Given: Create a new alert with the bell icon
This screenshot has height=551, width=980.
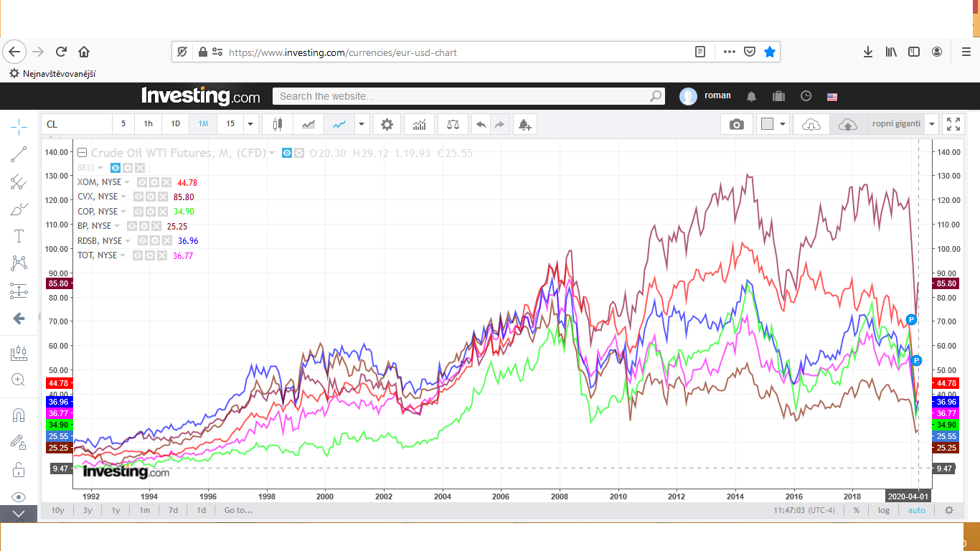Looking at the screenshot, I should pos(524,124).
